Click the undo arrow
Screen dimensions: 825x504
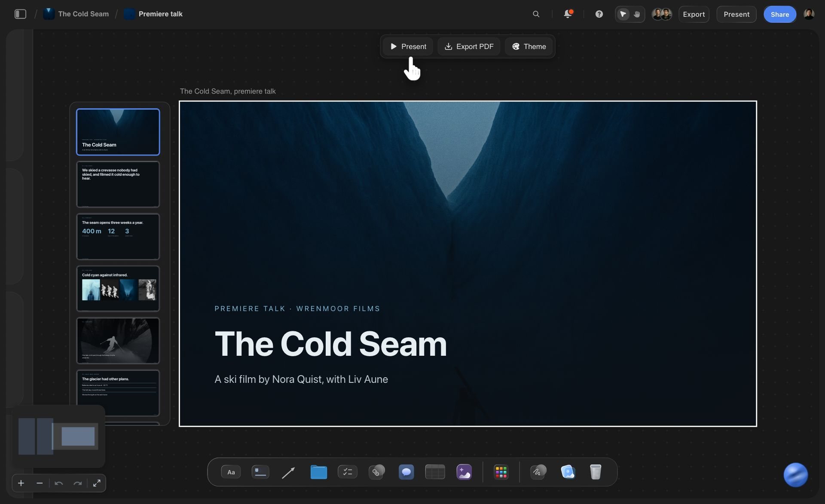(x=59, y=483)
